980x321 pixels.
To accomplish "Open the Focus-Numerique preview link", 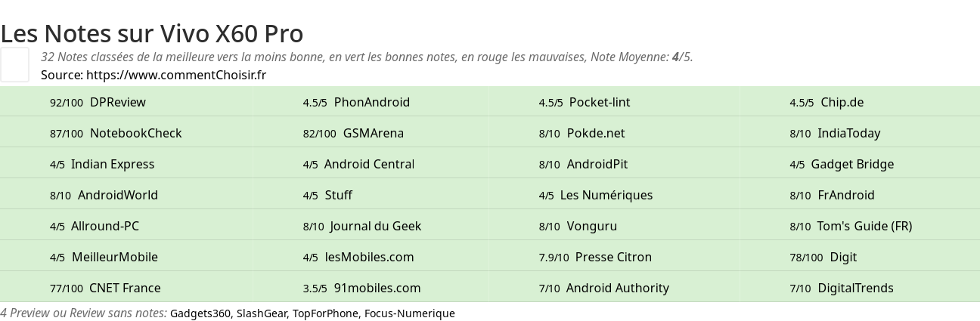I will [x=410, y=313].
